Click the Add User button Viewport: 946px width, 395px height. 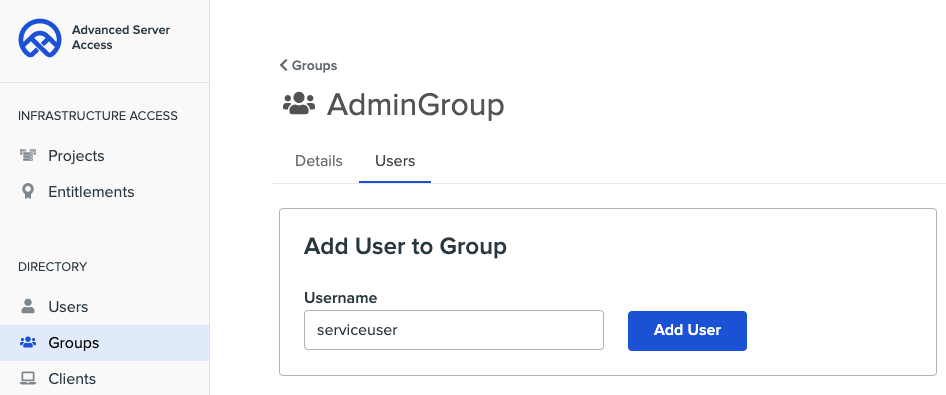pos(687,330)
